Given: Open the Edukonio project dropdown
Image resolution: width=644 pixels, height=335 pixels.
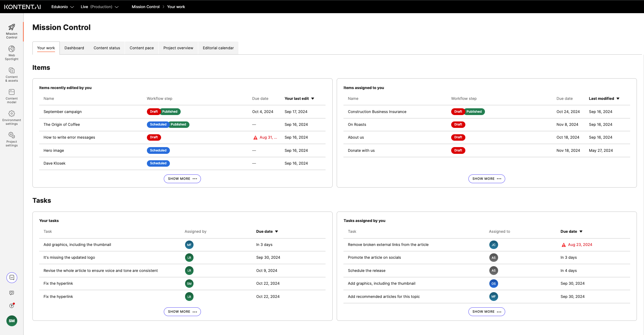Looking at the screenshot, I should pos(62,6).
